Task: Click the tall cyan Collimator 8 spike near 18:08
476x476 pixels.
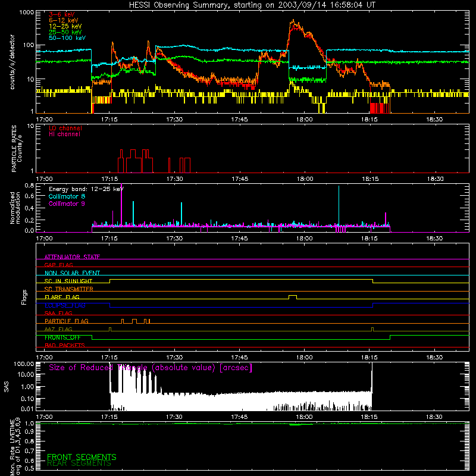Action: click(339, 206)
